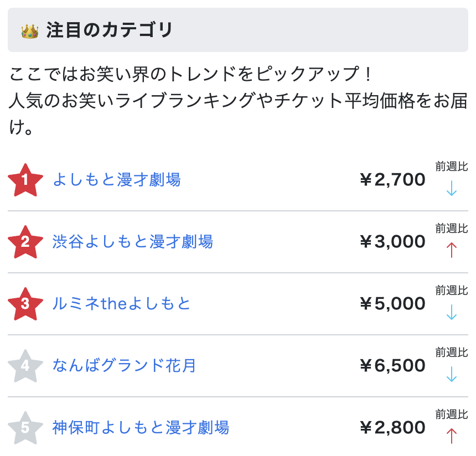476x456 pixels.
Task: Click the blue down arrow for よしもと漫才劇場
Action: [452, 189]
